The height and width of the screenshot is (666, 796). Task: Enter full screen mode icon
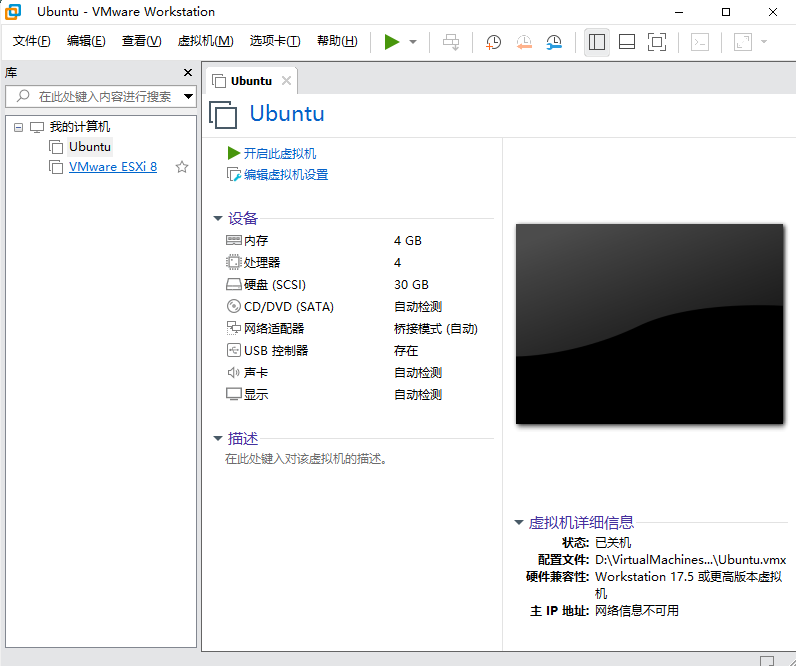[657, 42]
